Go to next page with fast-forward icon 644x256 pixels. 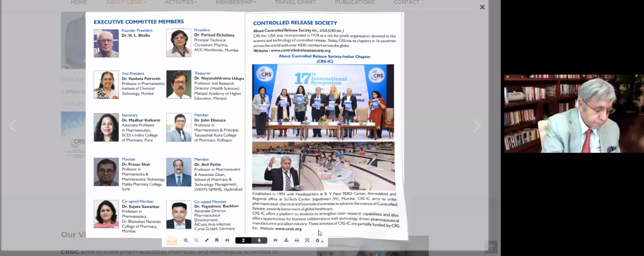coord(276,241)
